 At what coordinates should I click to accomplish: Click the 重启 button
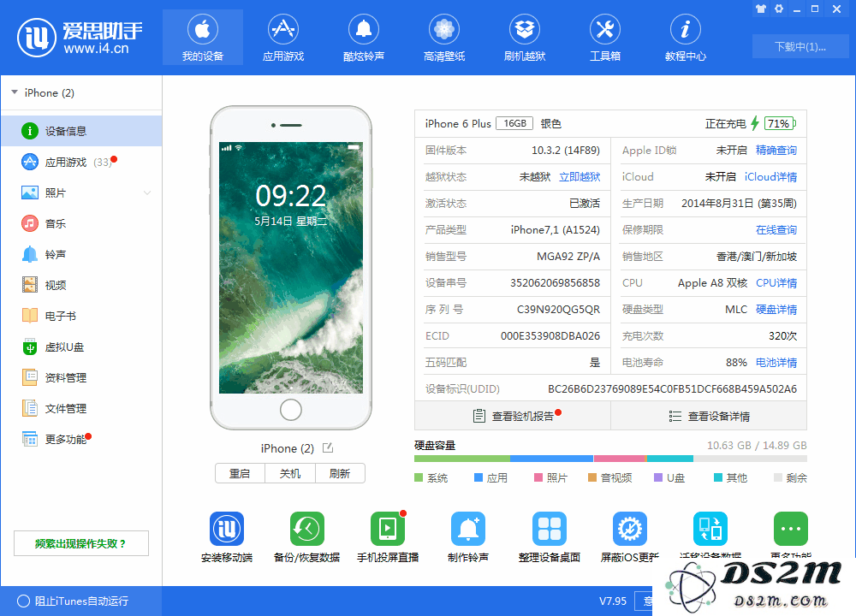tap(240, 474)
